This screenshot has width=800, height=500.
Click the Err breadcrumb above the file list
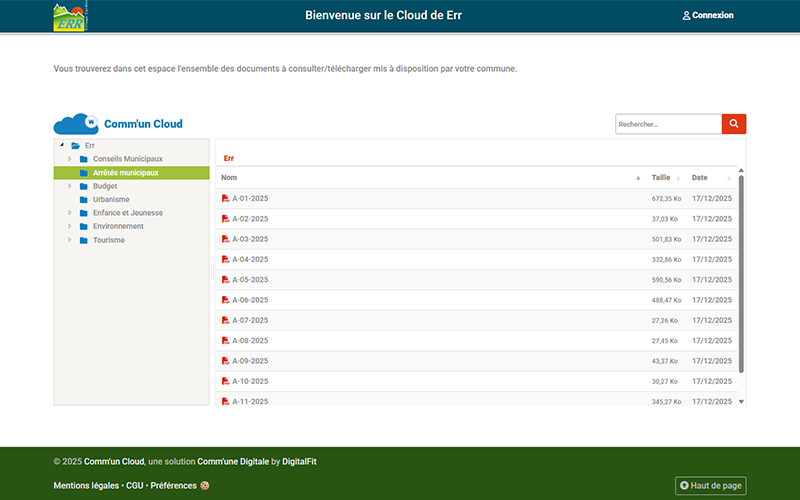click(229, 159)
